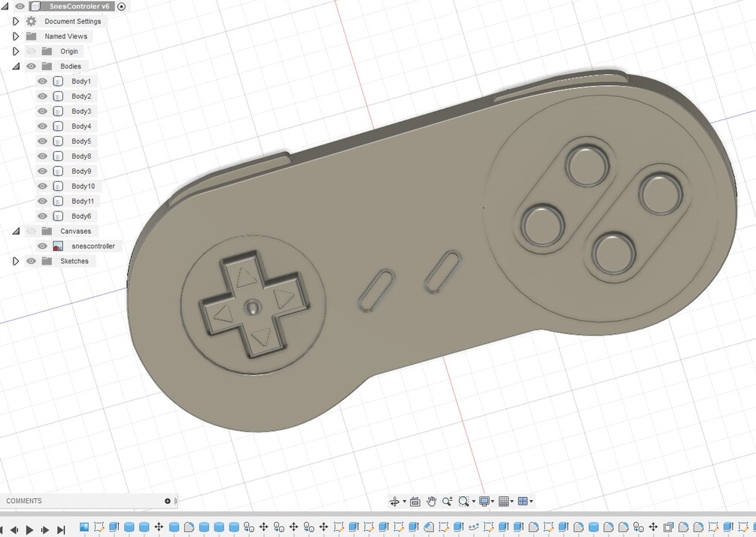Step back one timeline feature
The height and width of the screenshot is (537, 756).
[14, 529]
